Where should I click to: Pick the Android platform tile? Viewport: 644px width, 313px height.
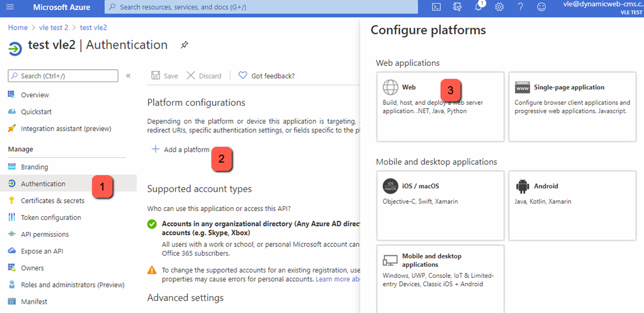click(x=572, y=205)
